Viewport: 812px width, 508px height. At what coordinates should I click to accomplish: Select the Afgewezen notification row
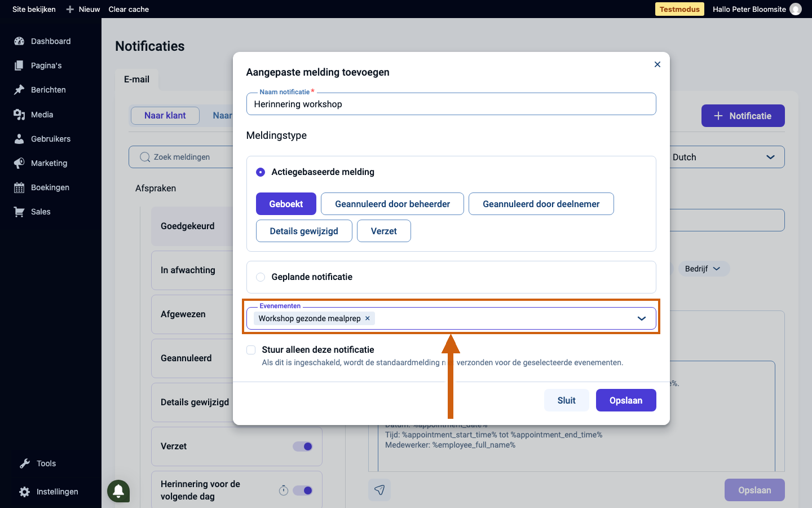(192, 314)
